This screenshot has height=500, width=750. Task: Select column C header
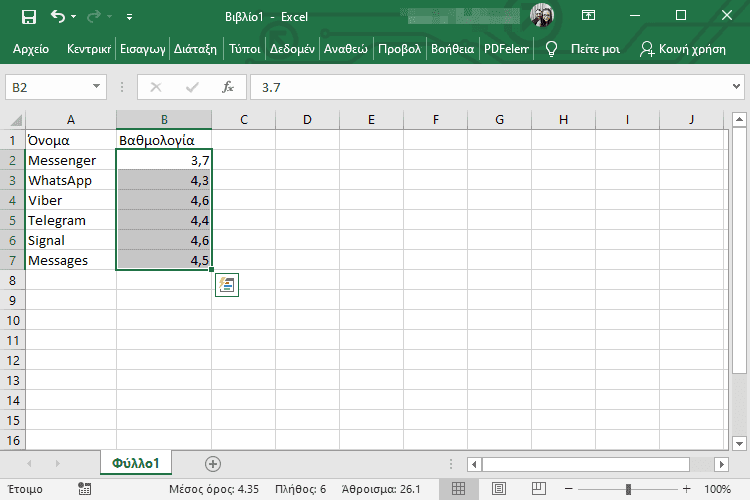(x=244, y=120)
